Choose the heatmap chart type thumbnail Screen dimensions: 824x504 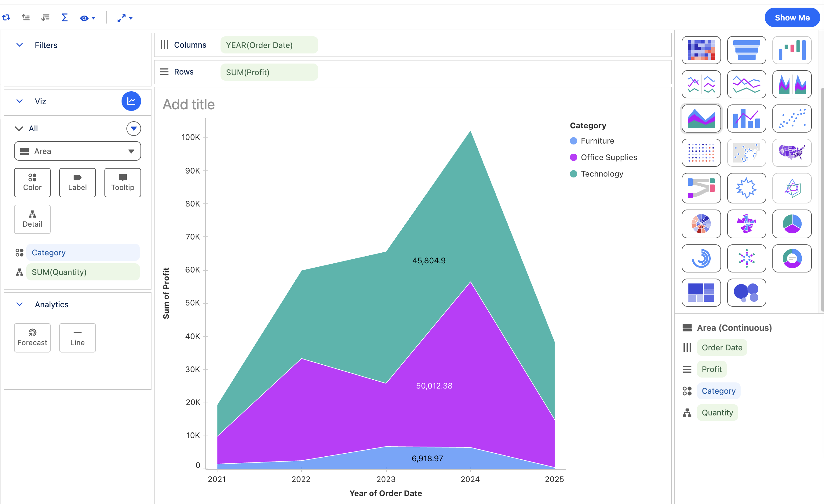(701, 50)
